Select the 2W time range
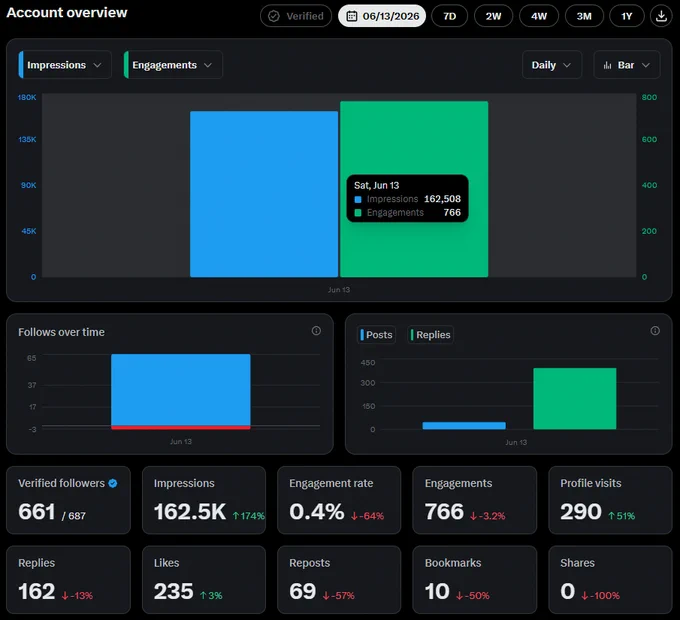 [x=494, y=16]
